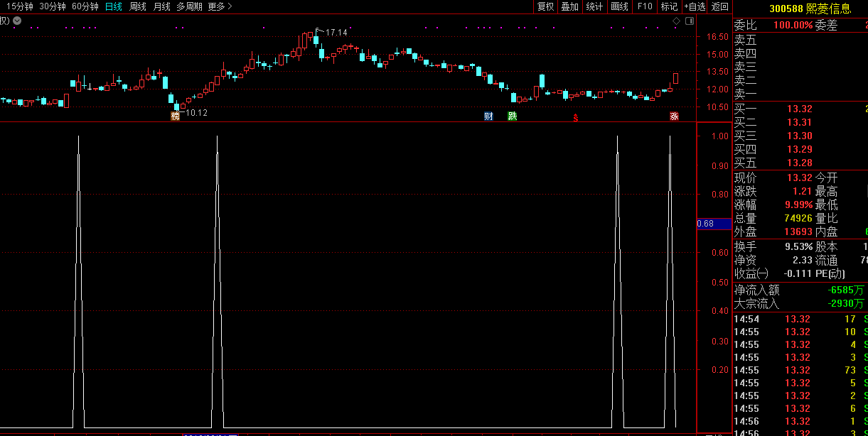
Task: Click the red 涨 marker on the chart
Action: [673, 116]
